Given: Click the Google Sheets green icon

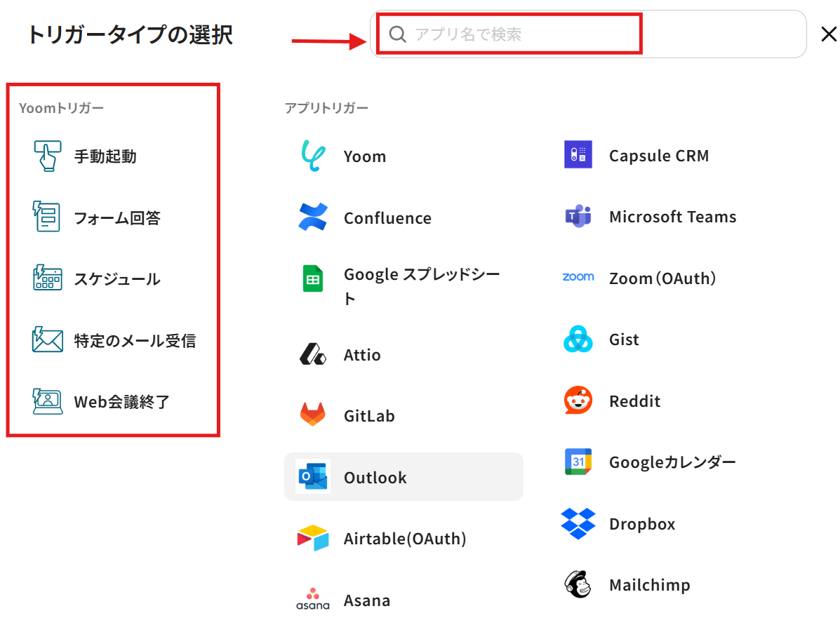Looking at the screenshot, I should point(313,278).
